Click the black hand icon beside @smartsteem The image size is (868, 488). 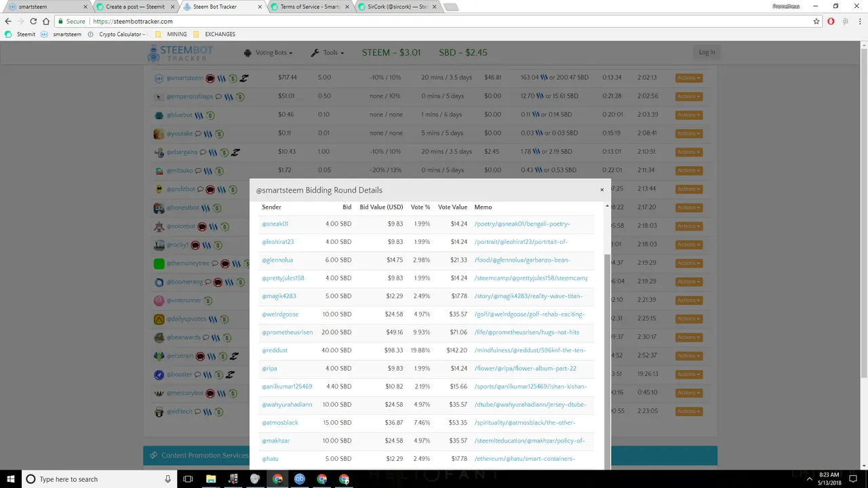[x=244, y=78]
